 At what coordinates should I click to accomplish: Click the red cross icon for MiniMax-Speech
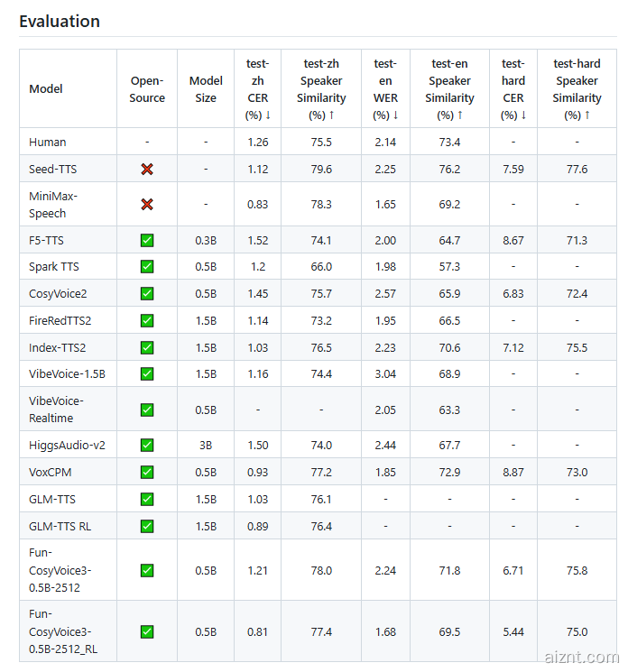147,205
